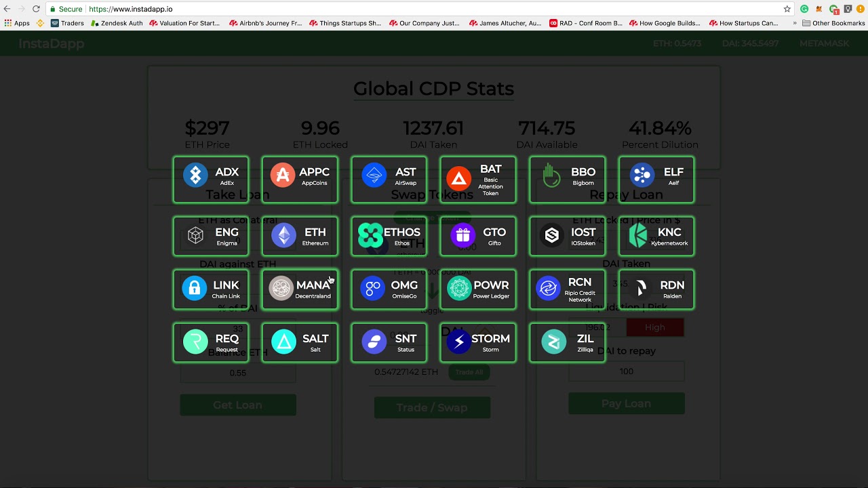Viewport: 868px width, 488px height.
Task: Choose the SNT Status token
Action: 389,342
